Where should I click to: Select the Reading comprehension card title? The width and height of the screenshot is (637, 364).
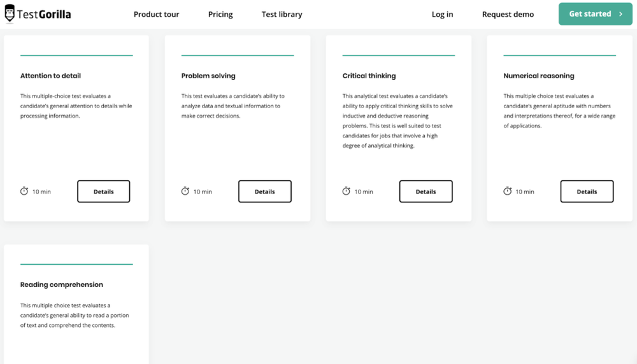62,284
